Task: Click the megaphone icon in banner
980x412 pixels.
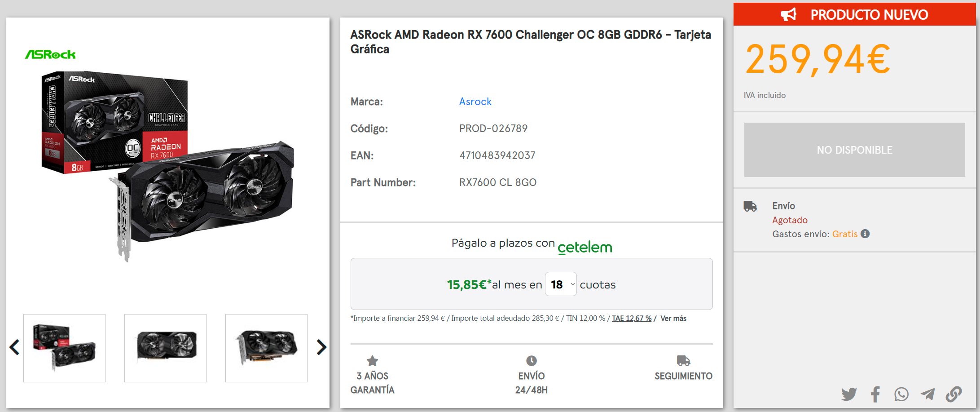Action: [x=789, y=14]
